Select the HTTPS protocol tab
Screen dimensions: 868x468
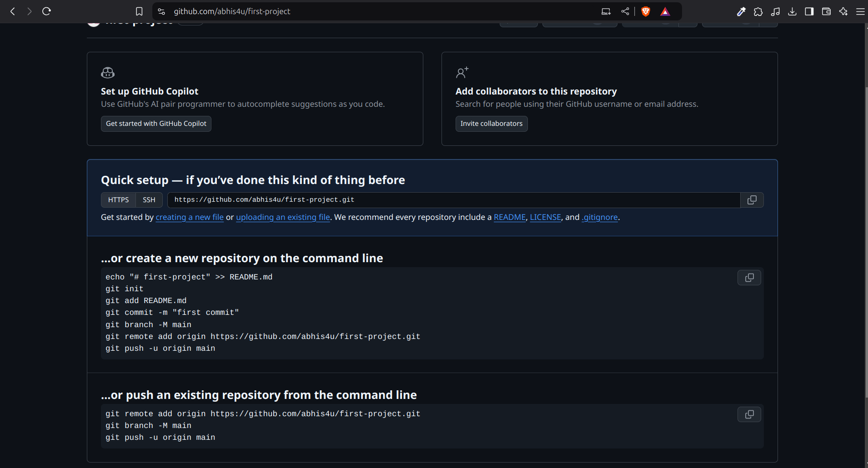pos(118,200)
